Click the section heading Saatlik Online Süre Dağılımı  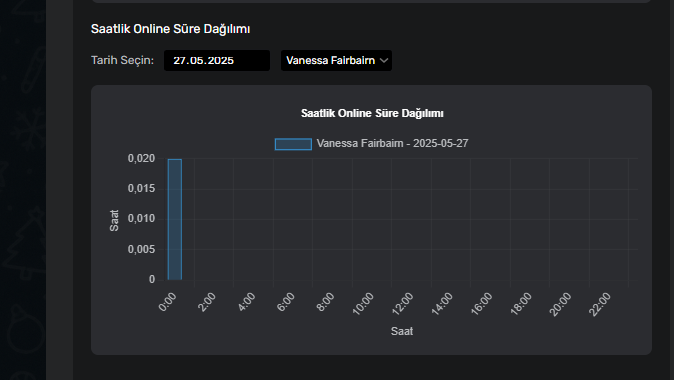170,29
